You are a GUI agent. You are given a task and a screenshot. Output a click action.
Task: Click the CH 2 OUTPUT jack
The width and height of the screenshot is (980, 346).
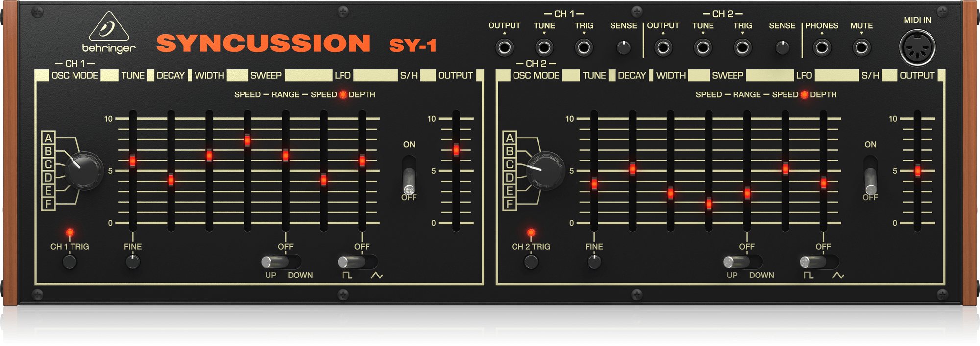tap(663, 48)
